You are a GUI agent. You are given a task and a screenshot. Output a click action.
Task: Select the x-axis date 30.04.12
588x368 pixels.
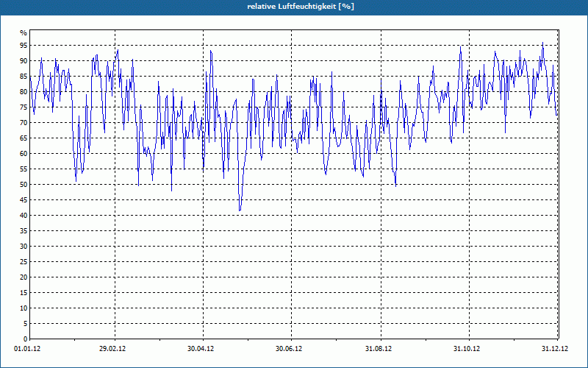point(201,349)
